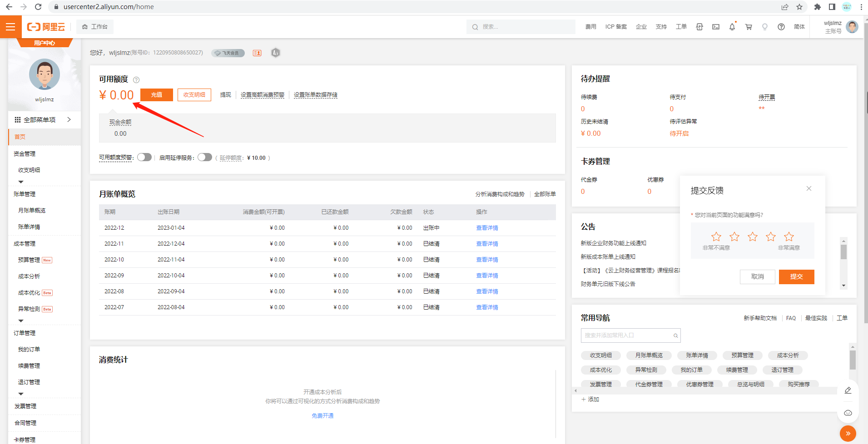Open the help question mark icon
The height and width of the screenshot is (444, 868).
(x=781, y=27)
